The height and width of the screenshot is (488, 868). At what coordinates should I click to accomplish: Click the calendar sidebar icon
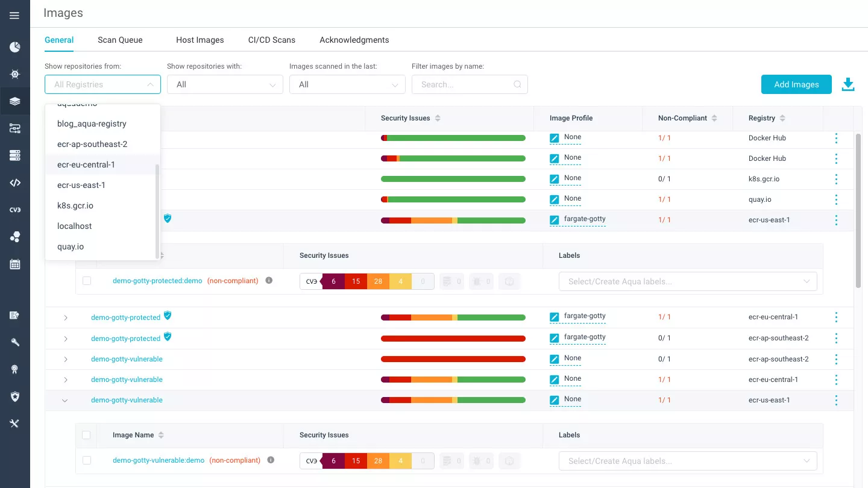click(x=15, y=264)
